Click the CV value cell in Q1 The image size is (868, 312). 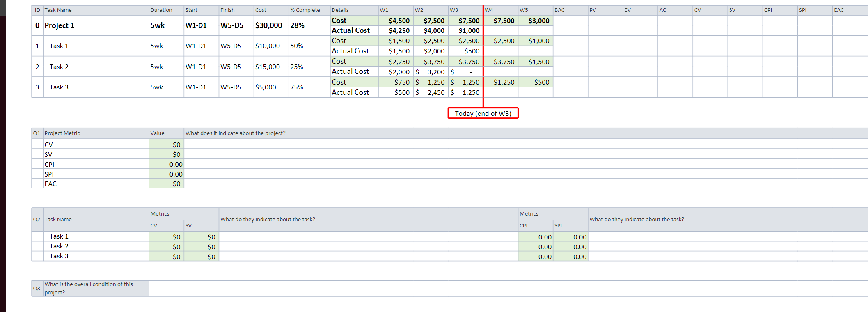166,145
